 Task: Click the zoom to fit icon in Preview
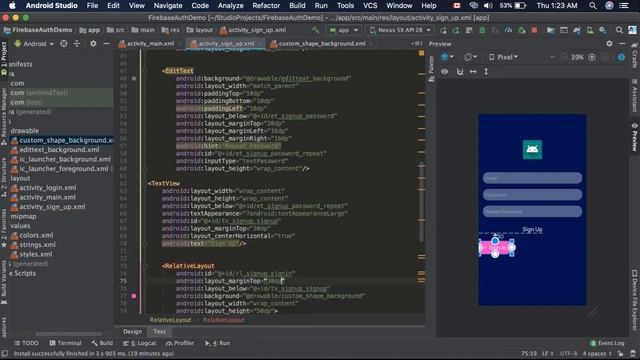click(x=605, y=57)
